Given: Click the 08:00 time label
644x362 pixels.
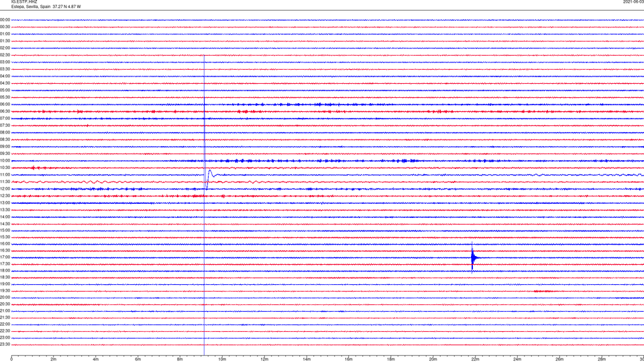Looking at the screenshot, I should click(x=5, y=133).
